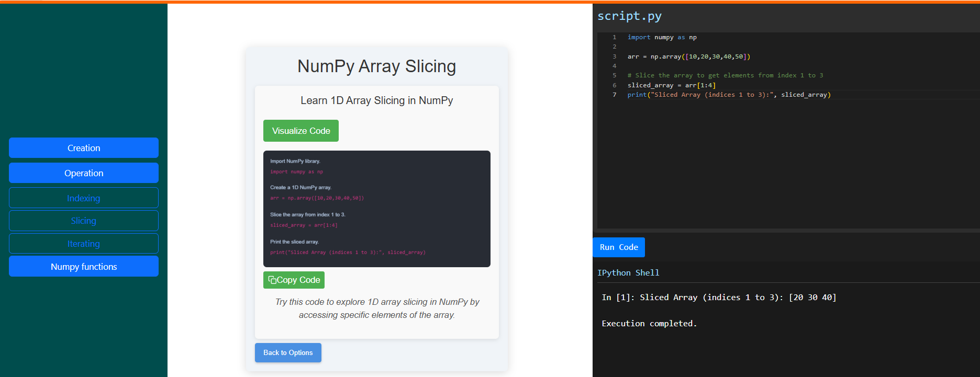Click the NumPy Array Slicing heading
The image size is (980, 377).
point(377,66)
